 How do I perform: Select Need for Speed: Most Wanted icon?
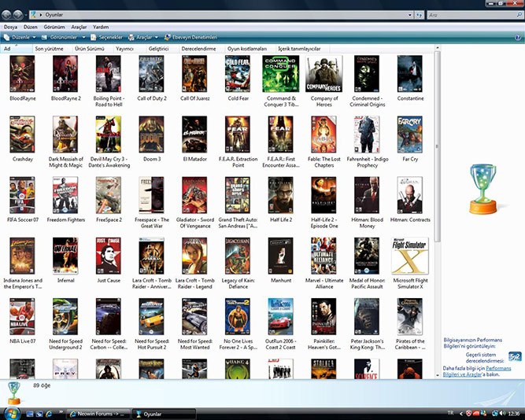click(194, 317)
